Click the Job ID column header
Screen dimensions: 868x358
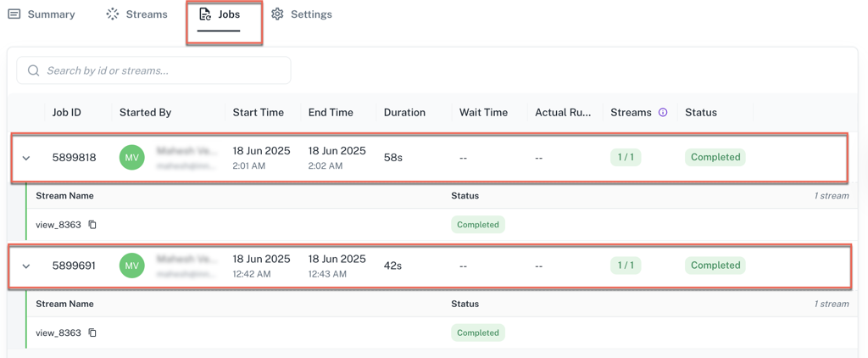[x=67, y=113]
